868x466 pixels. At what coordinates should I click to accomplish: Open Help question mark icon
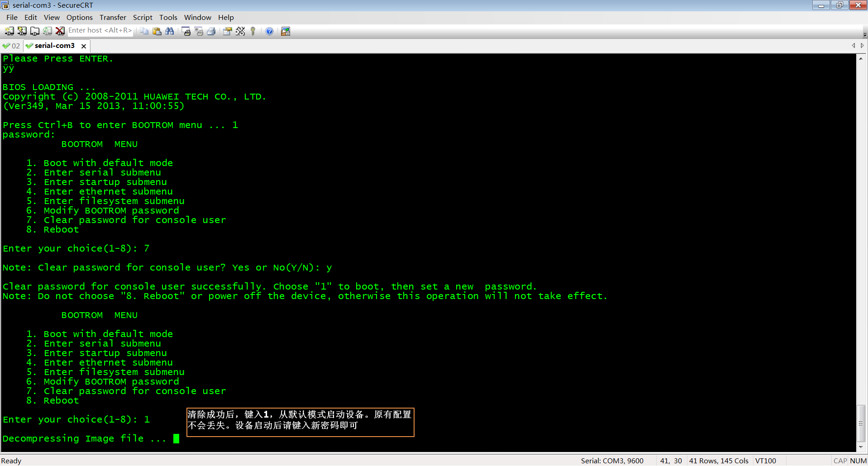(269, 31)
